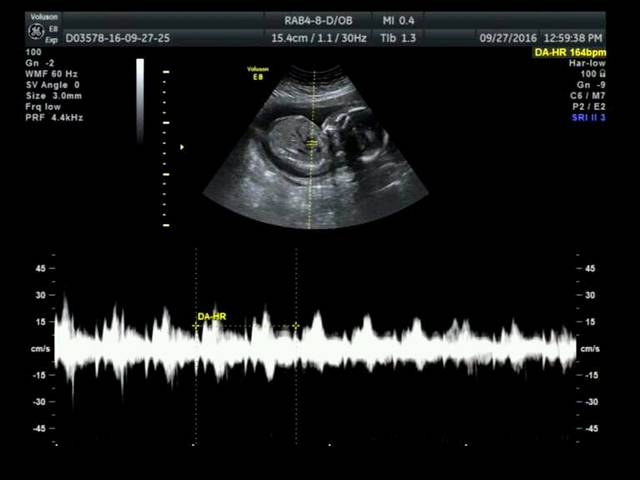This screenshot has width=640, height=480.
Task: Click the RAB4-8-D/OB probe preset field
Action: tap(318, 20)
